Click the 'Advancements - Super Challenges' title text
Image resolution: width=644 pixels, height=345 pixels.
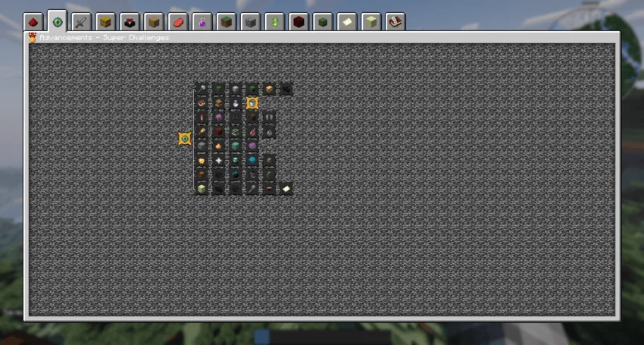tap(105, 38)
